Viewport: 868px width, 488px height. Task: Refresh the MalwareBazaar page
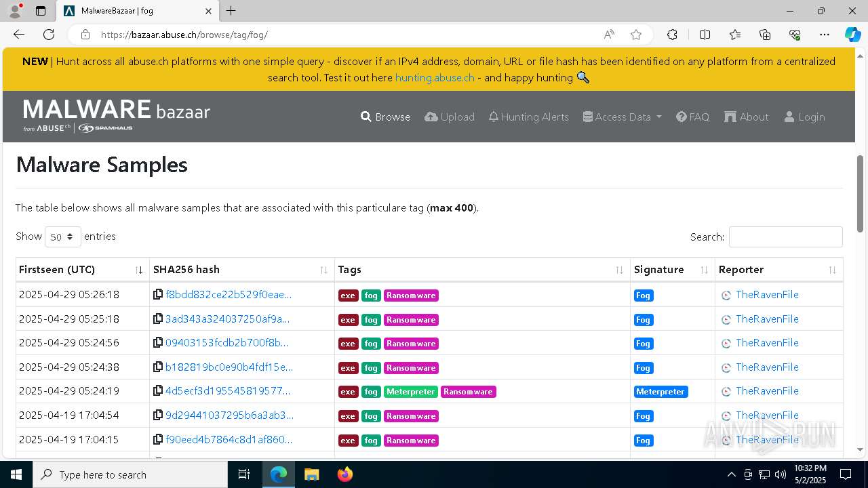point(49,35)
